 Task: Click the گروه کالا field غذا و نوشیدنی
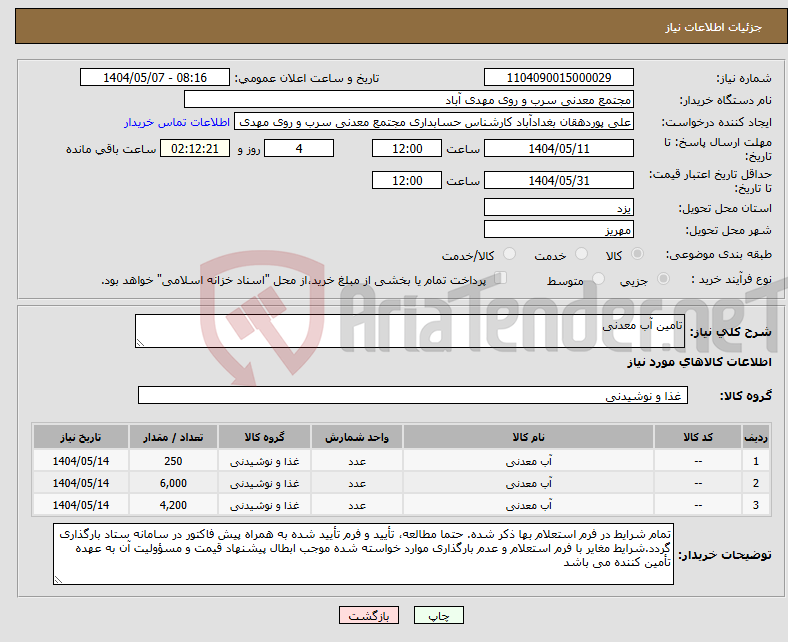click(x=413, y=395)
